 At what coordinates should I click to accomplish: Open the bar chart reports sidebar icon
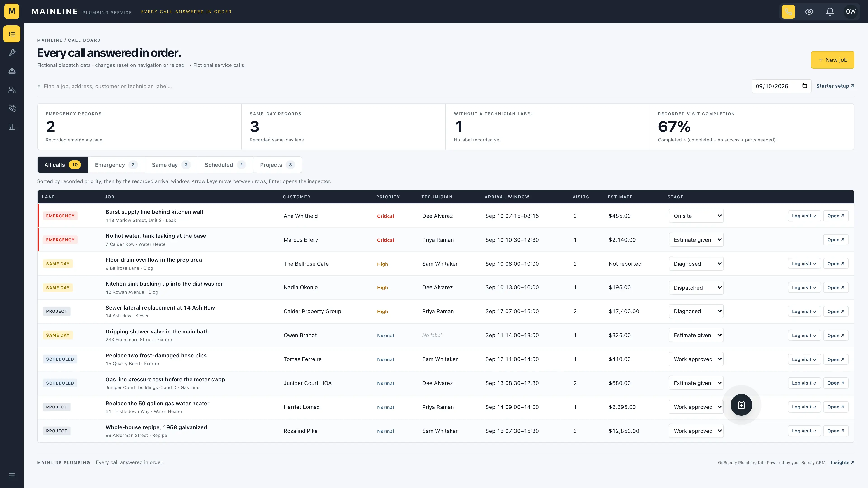[12, 127]
